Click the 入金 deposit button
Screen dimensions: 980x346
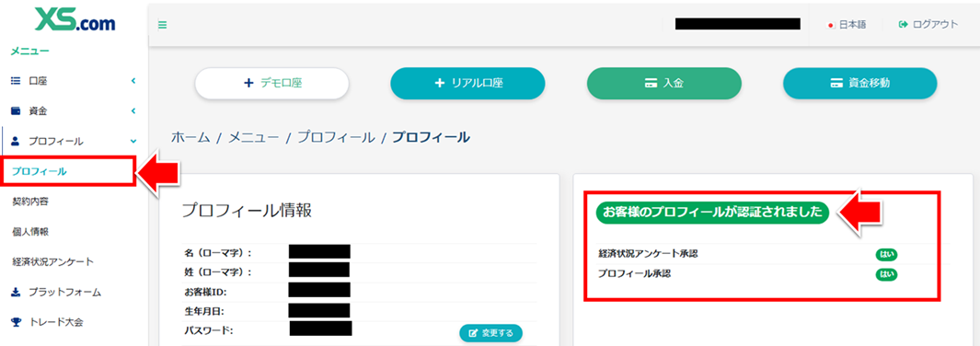tap(664, 83)
